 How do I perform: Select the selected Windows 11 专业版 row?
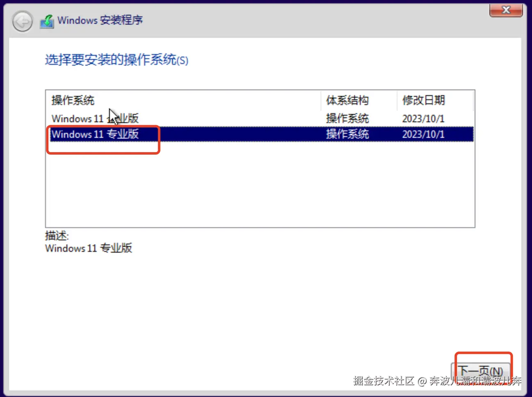[261, 134]
